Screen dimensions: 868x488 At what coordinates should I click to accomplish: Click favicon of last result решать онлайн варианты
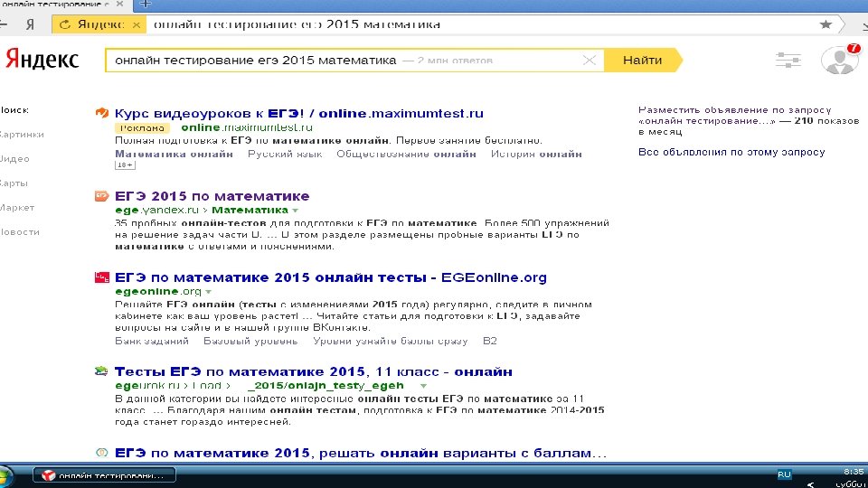click(101, 453)
